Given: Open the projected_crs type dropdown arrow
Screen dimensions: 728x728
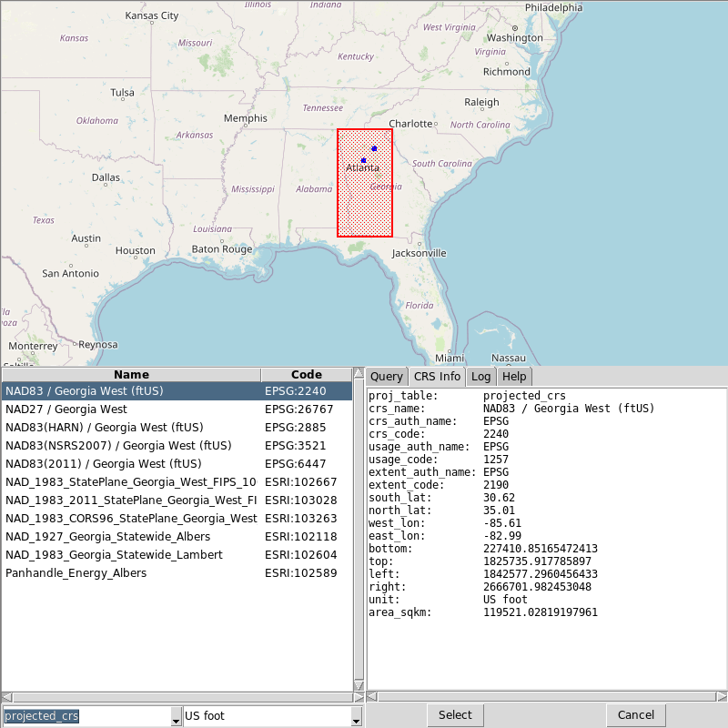Looking at the screenshot, I should click(x=176, y=716).
